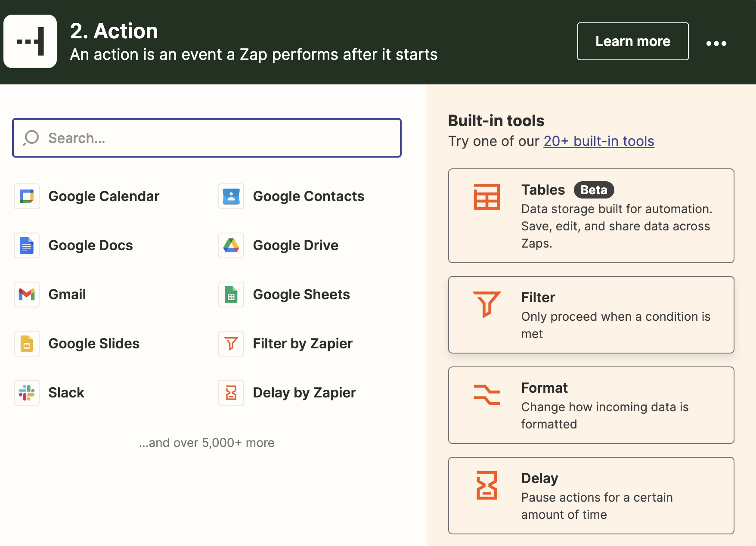Click the Action step icon in header
Screen dimensions: 756x546
30,41
